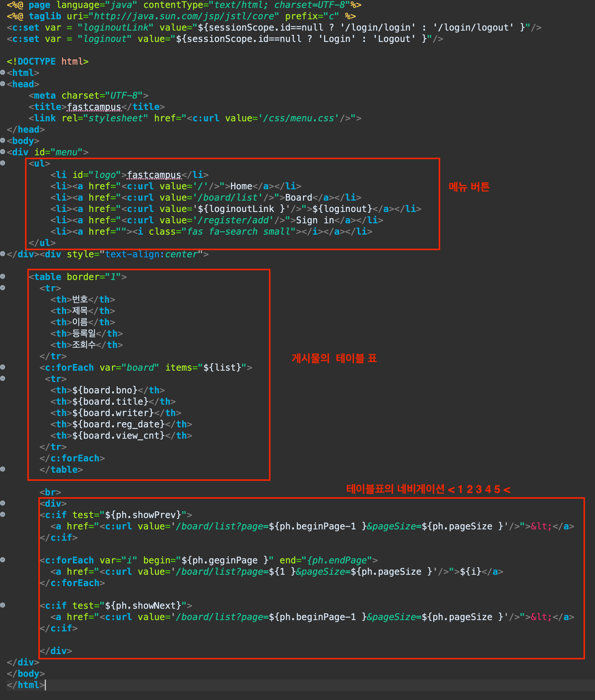Click the underlined fastcampus title text
The width and height of the screenshot is (595, 700).
pyautogui.click(x=94, y=107)
